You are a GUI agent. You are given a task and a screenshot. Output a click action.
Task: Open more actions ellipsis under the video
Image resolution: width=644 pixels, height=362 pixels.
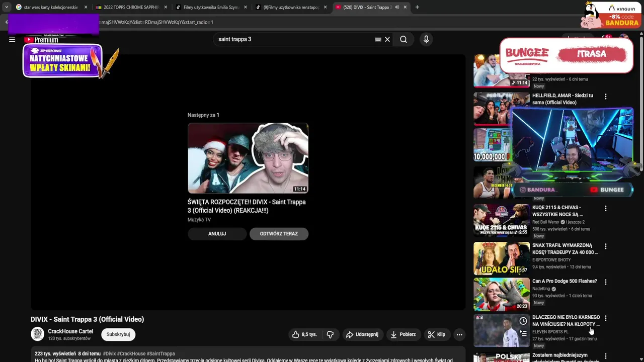pos(459,334)
